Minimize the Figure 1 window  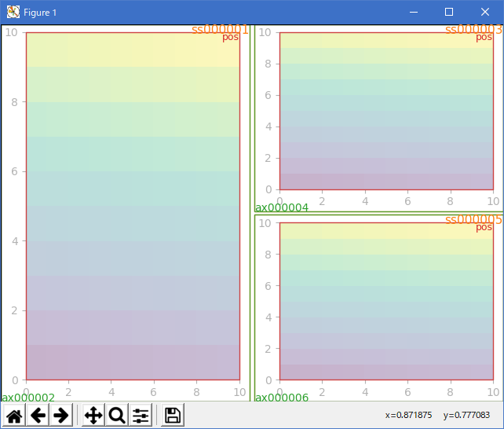pos(414,13)
